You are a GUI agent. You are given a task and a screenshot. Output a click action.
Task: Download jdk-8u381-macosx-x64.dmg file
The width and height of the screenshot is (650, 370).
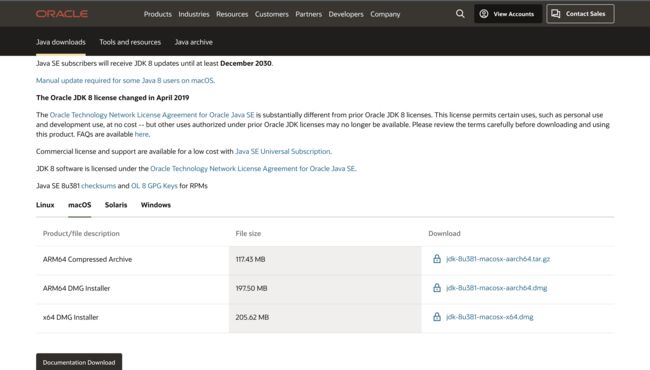point(490,317)
